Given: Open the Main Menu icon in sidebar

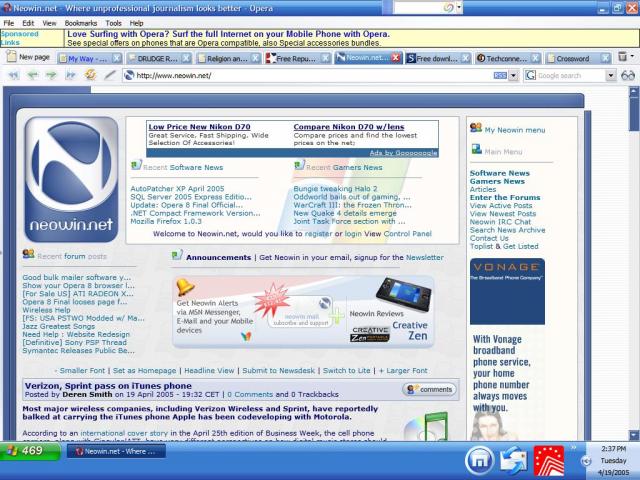Looking at the screenshot, I should pos(476,149).
